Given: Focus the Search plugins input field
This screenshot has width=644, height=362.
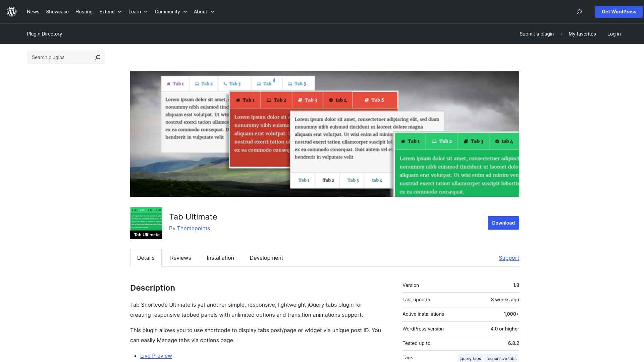Looking at the screenshot, I should click(60, 57).
